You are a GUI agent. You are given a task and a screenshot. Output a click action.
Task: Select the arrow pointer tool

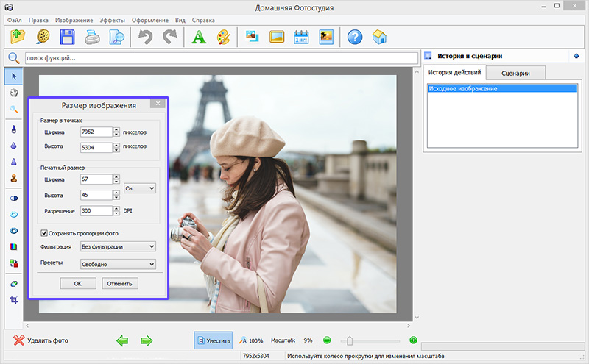click(14, 76)
